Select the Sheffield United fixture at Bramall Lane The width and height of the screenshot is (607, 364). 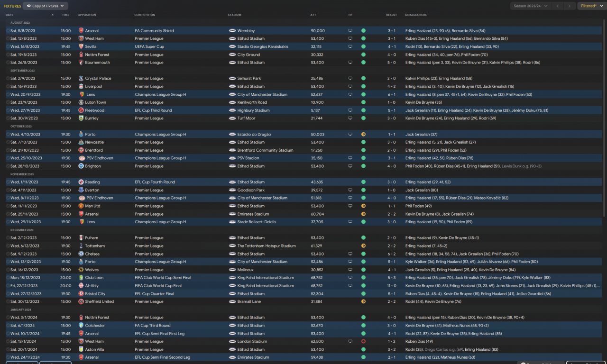(303, 301)
